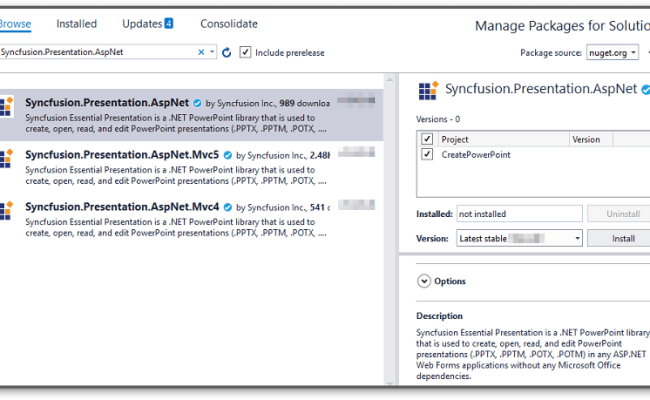Clear the search box with the X icon
Image resolution: width=650 pixels, height=400 pixels.
coord(201,52)
